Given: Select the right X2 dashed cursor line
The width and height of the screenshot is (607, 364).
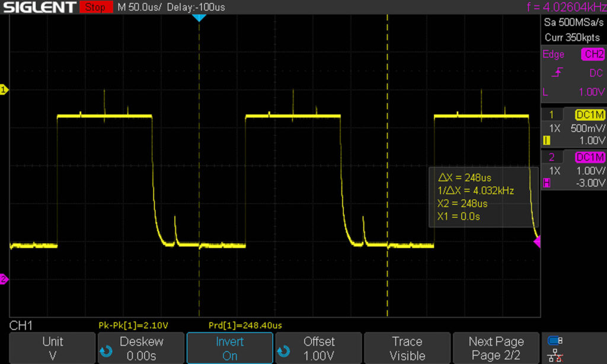Looking at the screenshot, I should [x=387, y=167].
